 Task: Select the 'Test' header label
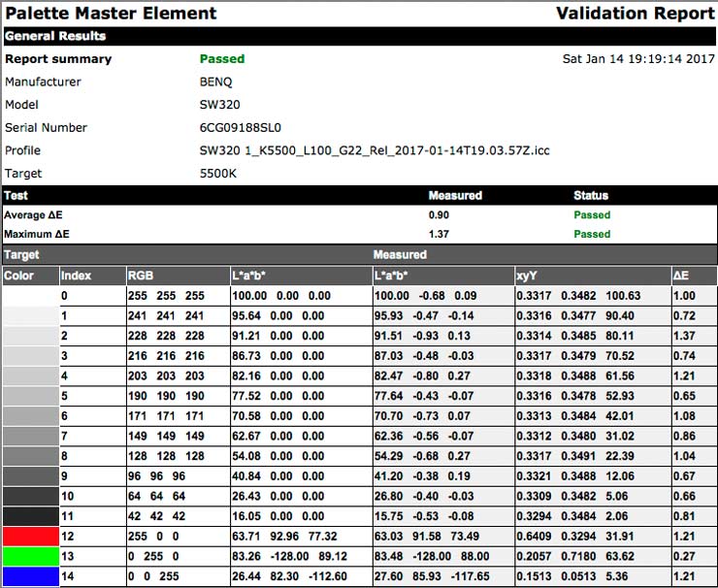click(16, 196)
